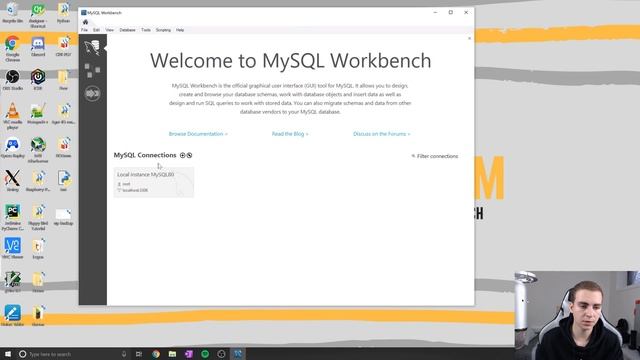The height and width of the screenshot is (360, 640).
Task: Follow the Read the Blog link
Action: point(290,134)
